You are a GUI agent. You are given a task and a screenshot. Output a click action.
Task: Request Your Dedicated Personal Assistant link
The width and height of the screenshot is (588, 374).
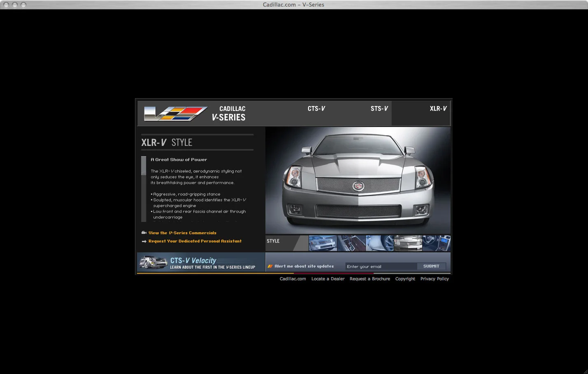click(195, 241)
